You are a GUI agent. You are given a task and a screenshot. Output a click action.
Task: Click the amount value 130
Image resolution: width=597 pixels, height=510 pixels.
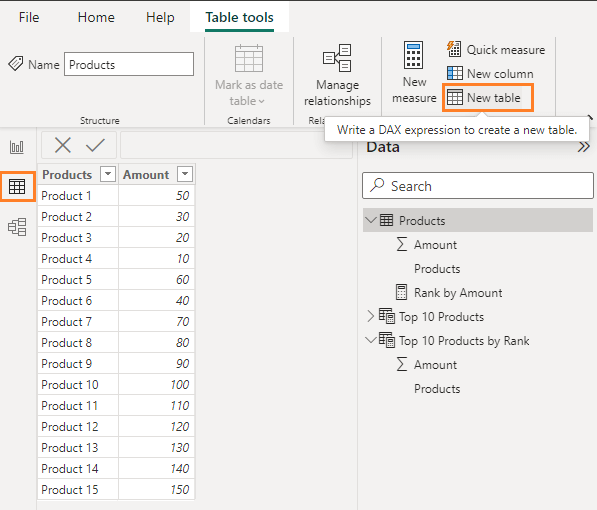pos(180,448)
